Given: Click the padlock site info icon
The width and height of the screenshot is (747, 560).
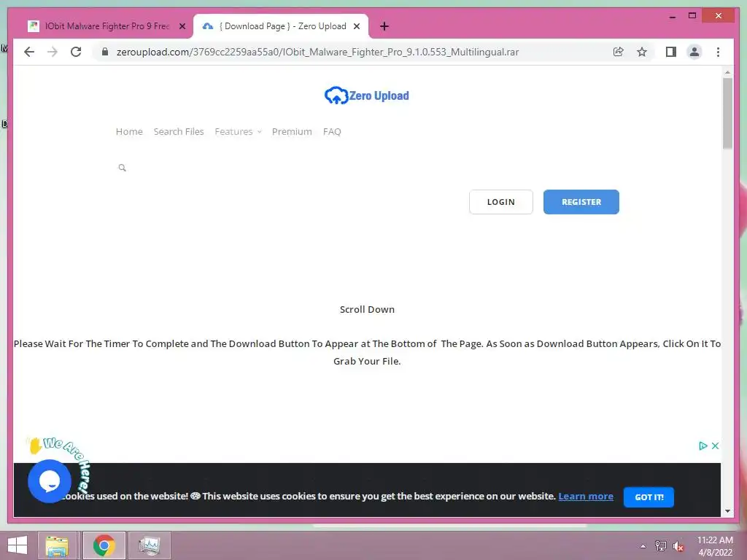Looking at the screenshot, I should pos(105,52).
